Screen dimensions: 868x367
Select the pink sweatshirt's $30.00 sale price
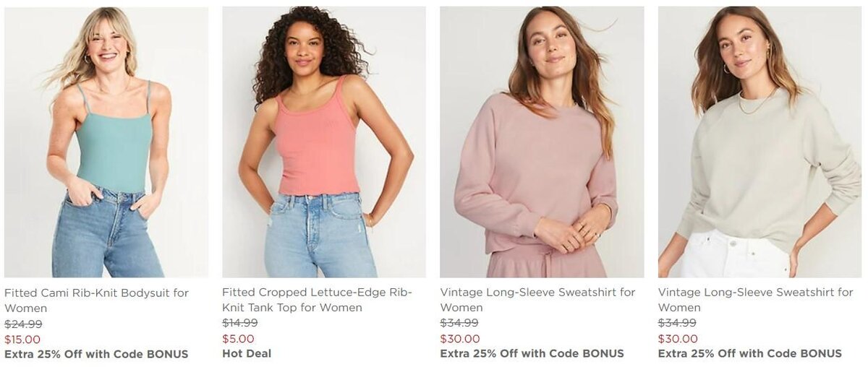[x=460, y=339]
